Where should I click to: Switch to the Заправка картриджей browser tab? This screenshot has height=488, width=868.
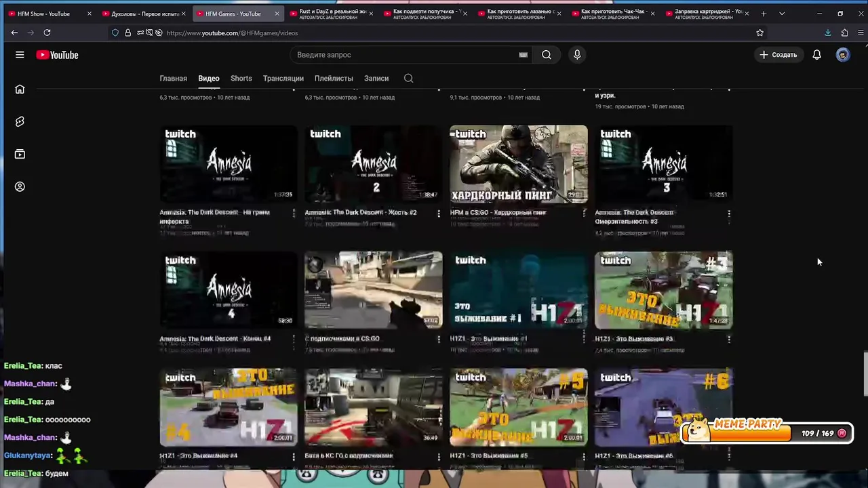(x=708, y=14)
